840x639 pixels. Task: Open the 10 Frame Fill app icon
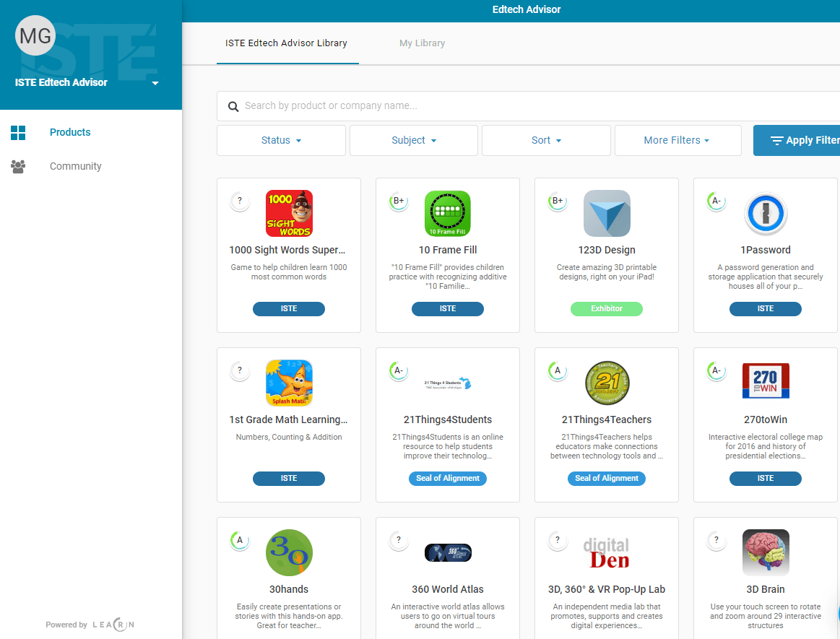pos(448,213)
